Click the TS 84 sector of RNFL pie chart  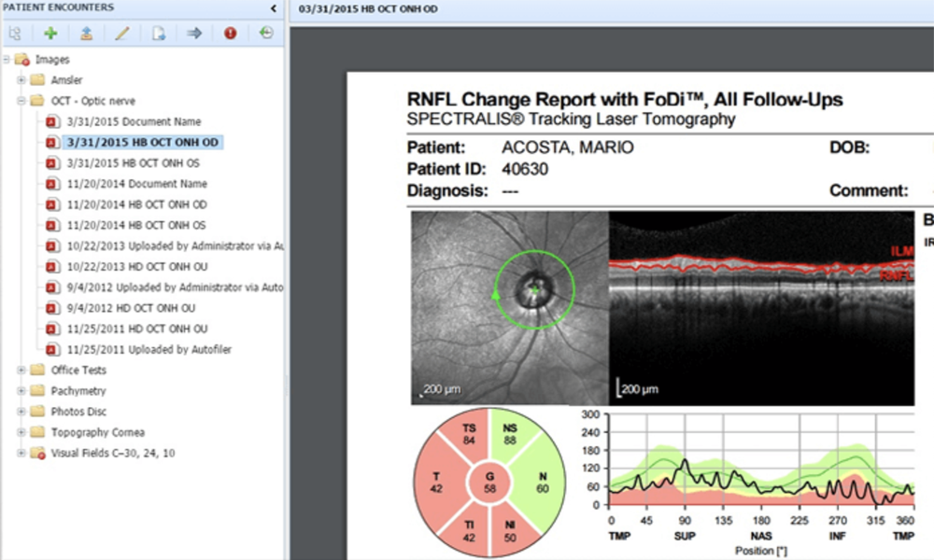[x=468, y=434]
